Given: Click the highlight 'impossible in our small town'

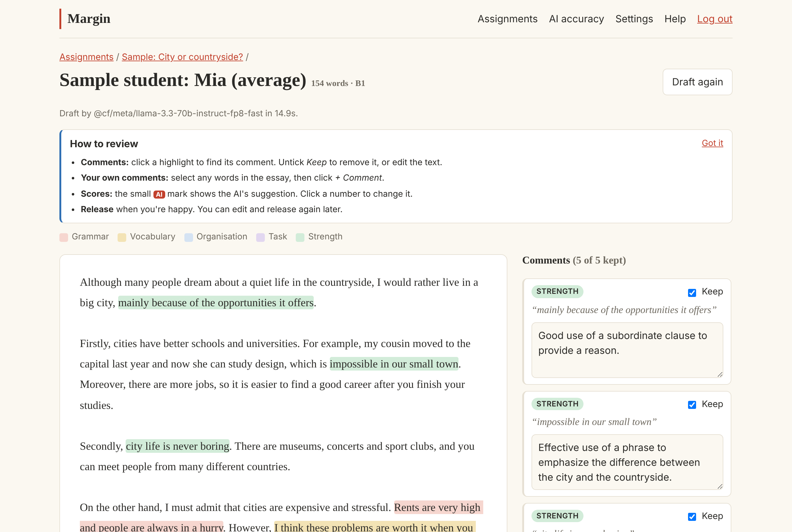Looking at the screenshot, I should click(x=394, y=364).
